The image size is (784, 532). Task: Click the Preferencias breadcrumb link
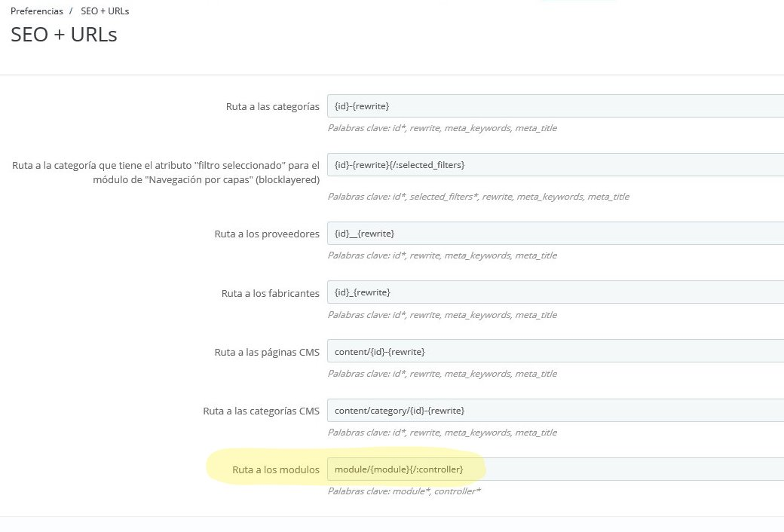[36, 11]
